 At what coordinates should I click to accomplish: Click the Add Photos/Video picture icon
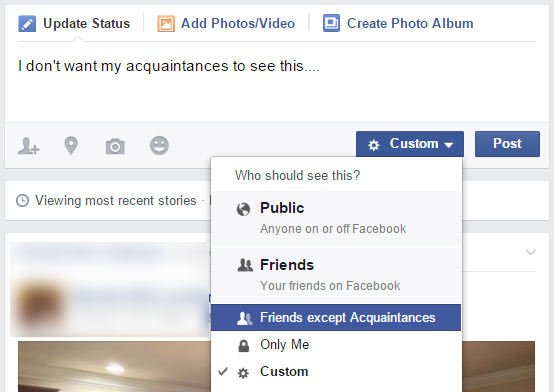click(x=166, y=24)
